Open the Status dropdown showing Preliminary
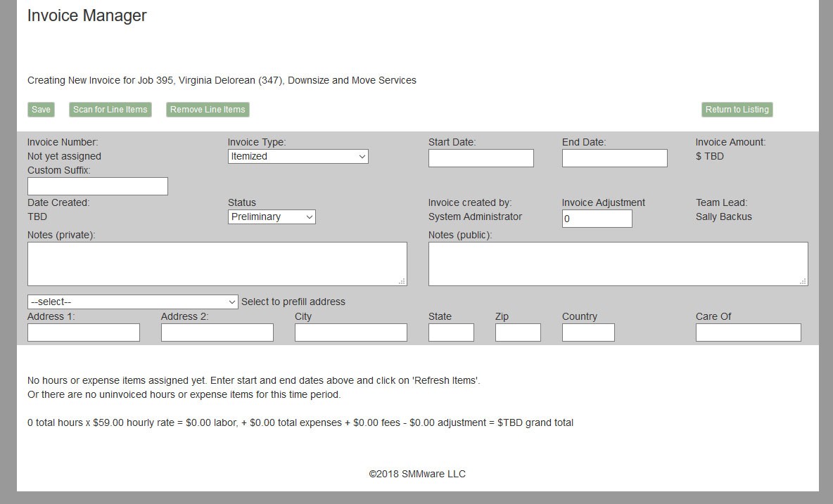This screenshot has width=833, height=504. (x=272, y=217)
